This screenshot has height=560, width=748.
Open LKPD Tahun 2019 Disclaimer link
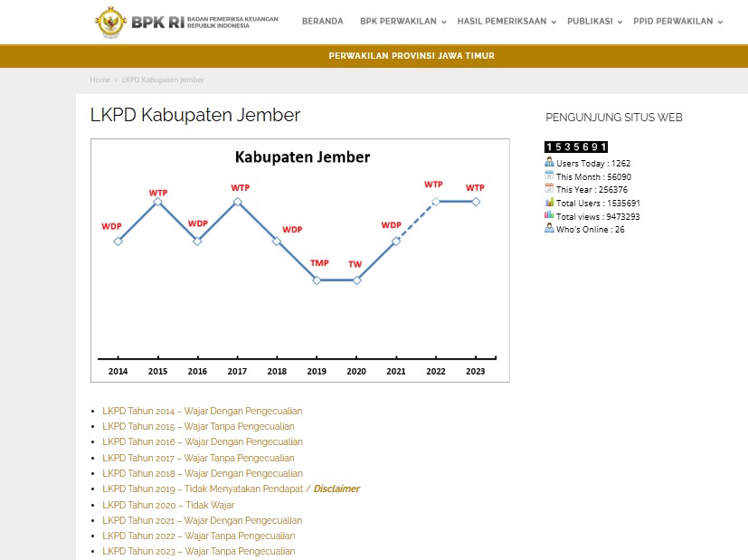tap(231, 489)
